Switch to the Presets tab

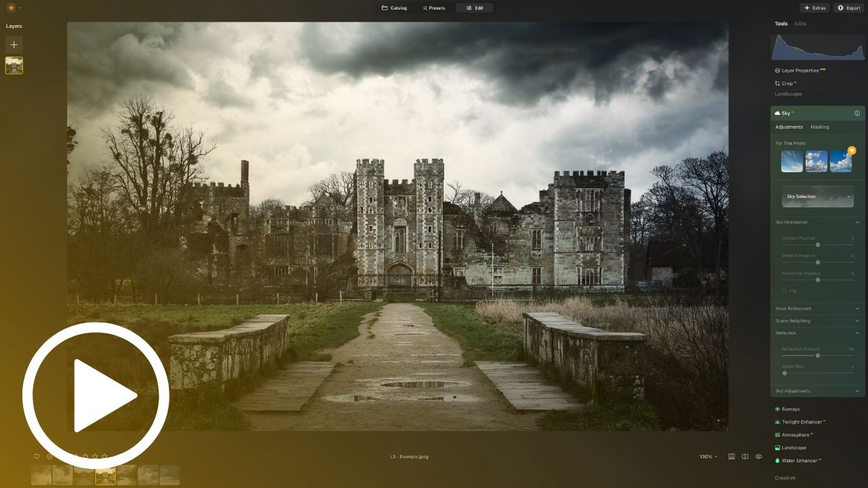pyautogui.click(x=434, y=8)
